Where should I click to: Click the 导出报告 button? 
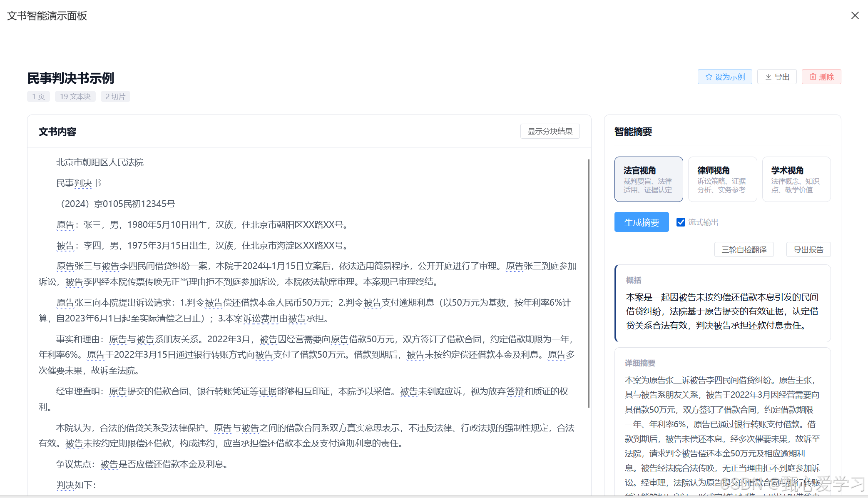coord(808,249)
